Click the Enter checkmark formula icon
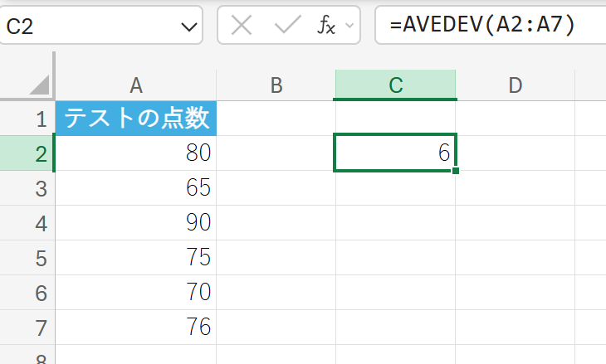 (x=287, y=26)
